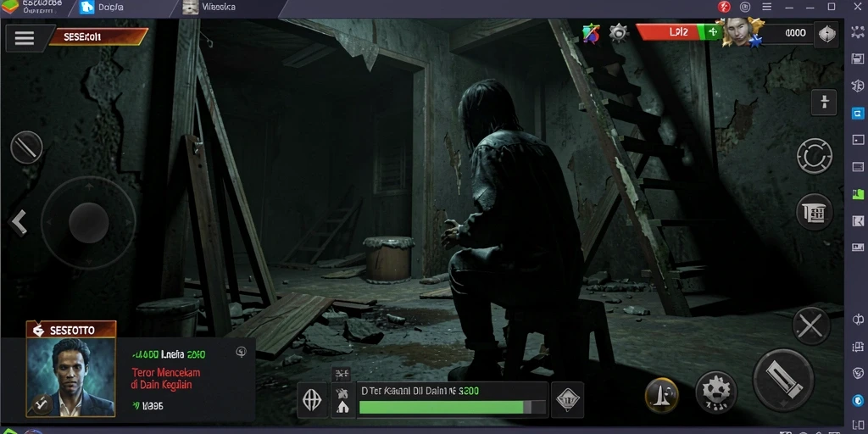Click the blue circle icon in sidebar bottom

(x=858, y=400)
